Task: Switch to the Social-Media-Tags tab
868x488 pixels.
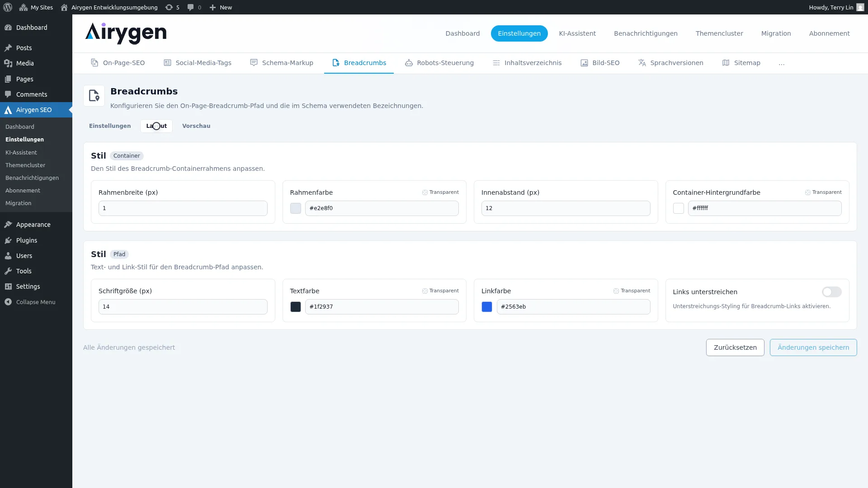Action: point(198,63)
